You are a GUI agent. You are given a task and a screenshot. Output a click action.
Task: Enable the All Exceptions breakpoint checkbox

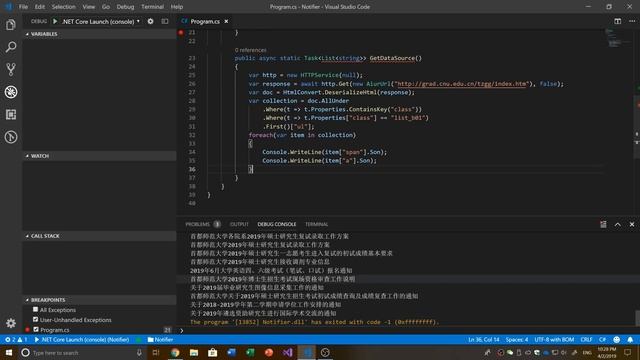point(36,309)
